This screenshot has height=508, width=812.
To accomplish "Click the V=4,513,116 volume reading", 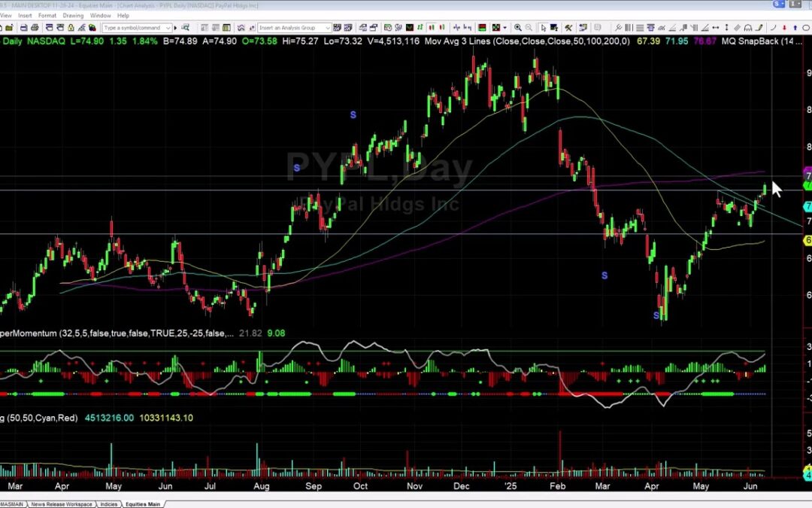I will [393, 41].
